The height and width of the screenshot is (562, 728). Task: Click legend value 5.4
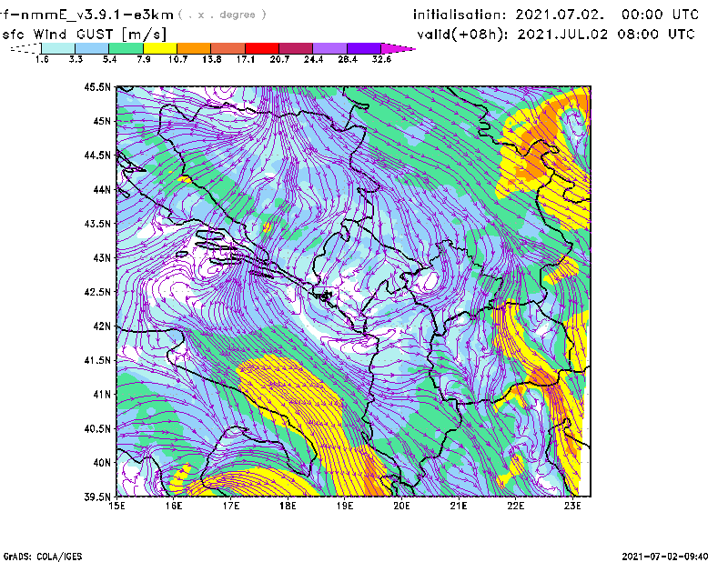109,59
